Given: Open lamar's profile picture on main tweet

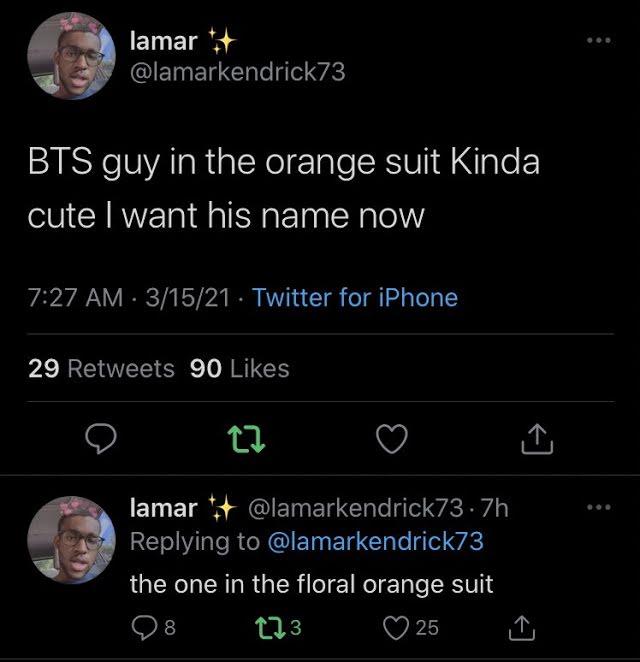Looking at the screenshot, I should (68, 57).
